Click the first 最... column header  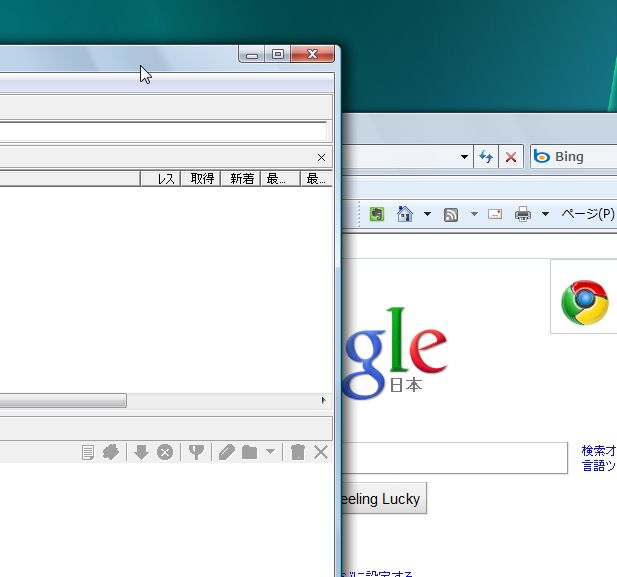(x=281, y=179)
